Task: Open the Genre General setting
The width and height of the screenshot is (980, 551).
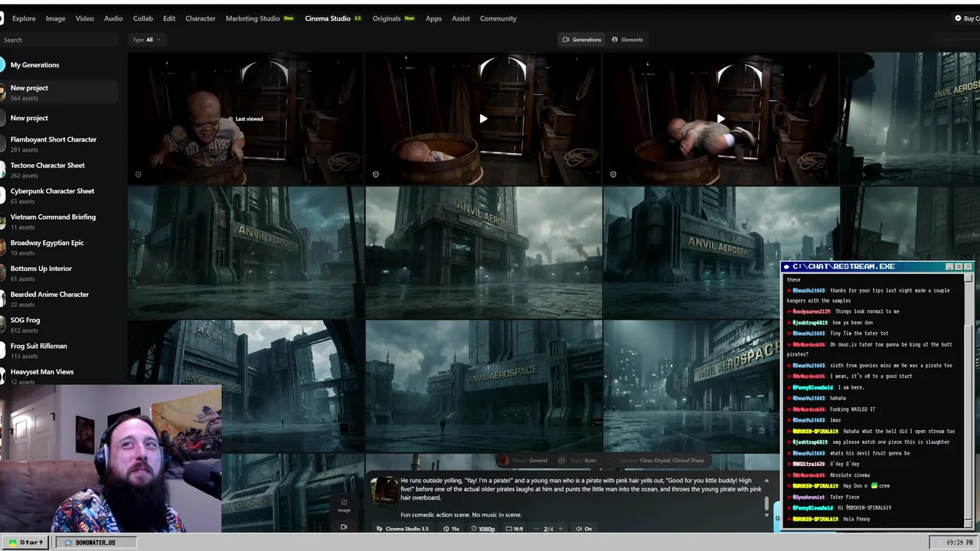Action: click(x=523, y=461)
